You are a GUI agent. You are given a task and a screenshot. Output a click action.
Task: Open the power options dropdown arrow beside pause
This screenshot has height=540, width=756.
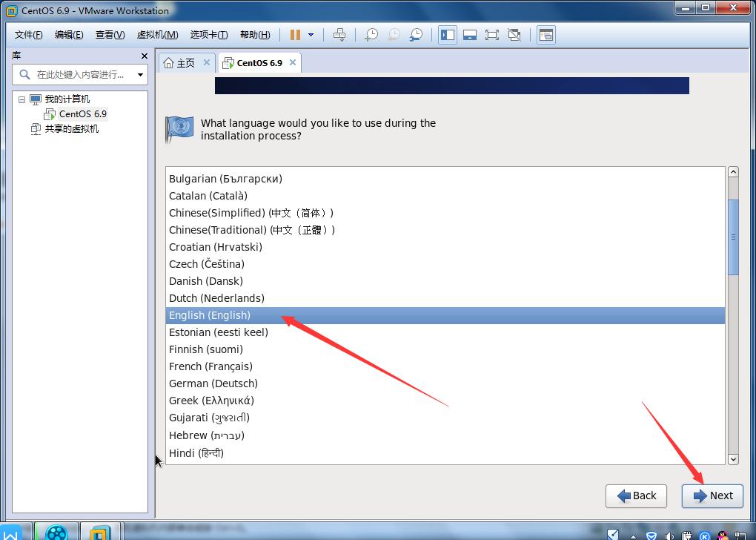311,35
